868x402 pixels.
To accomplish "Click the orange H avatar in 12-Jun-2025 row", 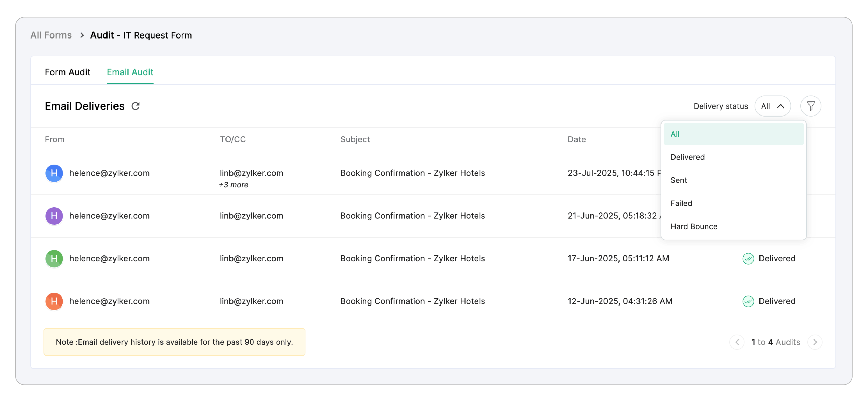I will click(54, 301).
